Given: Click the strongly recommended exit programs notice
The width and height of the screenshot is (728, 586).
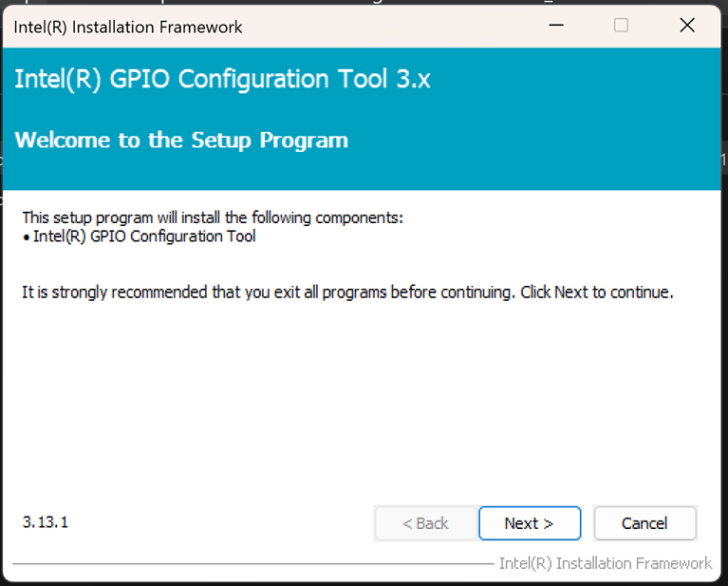Looking at the screenshot, I should [347, 293].
